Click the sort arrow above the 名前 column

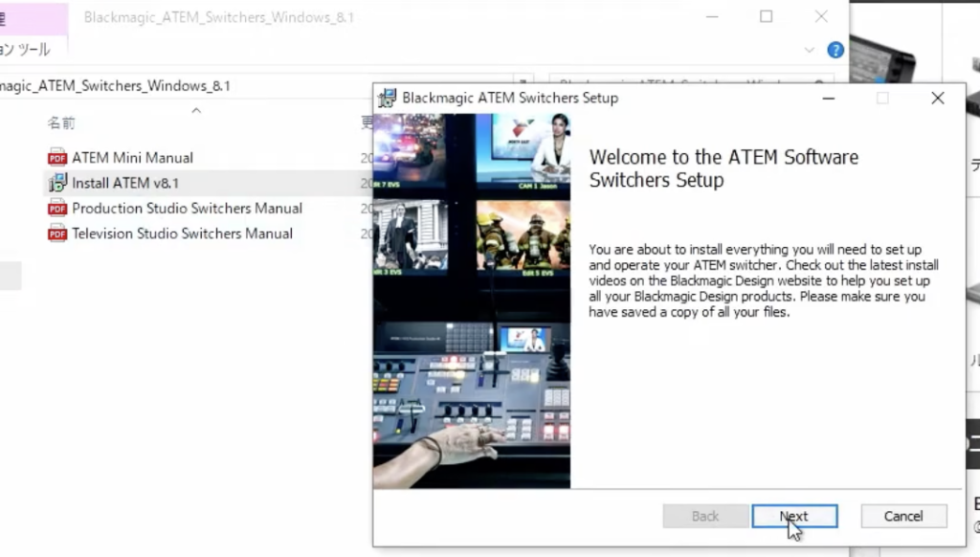196,109
